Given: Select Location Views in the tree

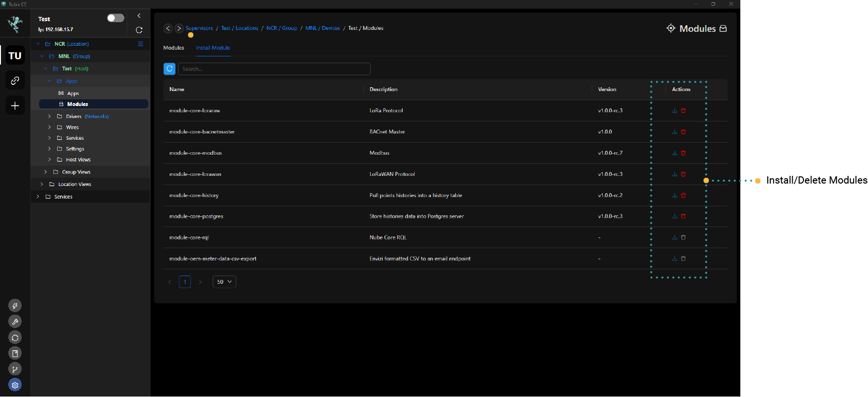Looking at the screenshot, I should tap(75, 184).
